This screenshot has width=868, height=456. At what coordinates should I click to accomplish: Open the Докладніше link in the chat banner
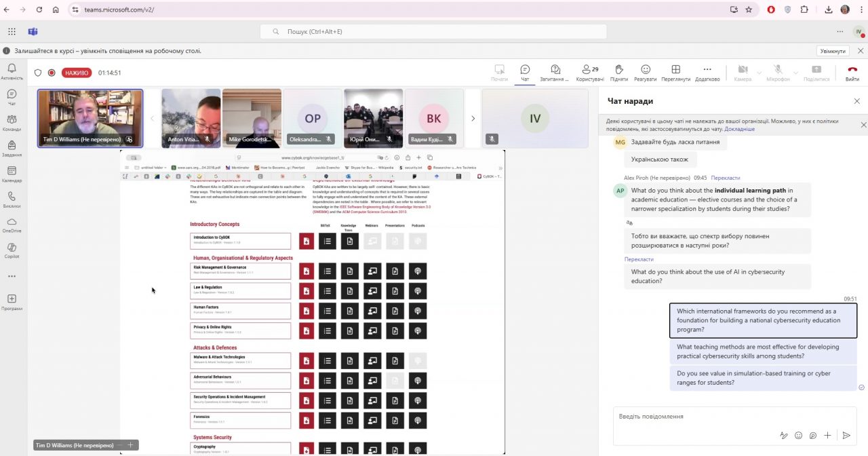(739, 129)
